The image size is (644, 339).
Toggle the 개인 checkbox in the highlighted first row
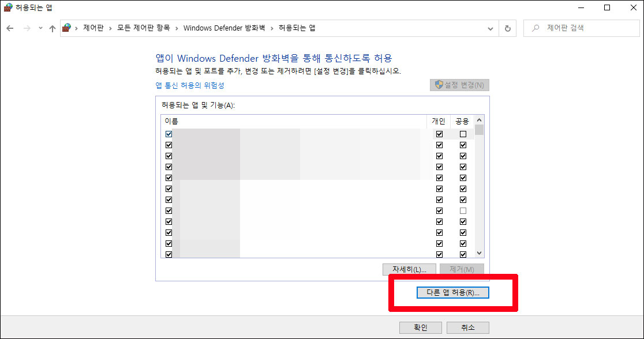click(440, 134)
